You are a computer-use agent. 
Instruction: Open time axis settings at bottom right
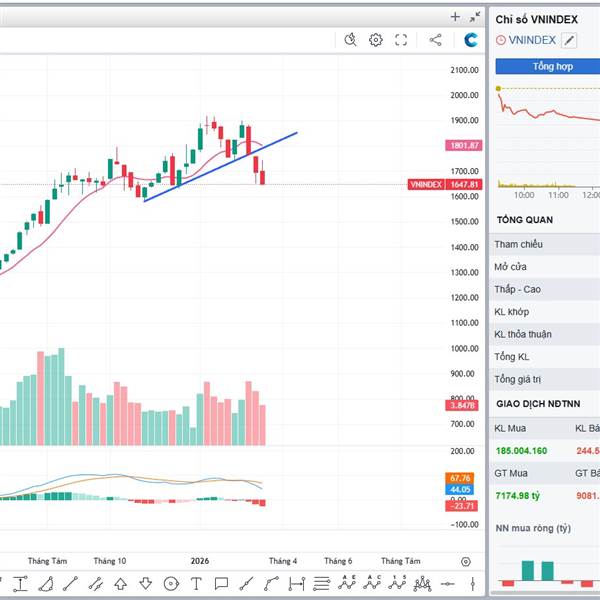465,562
